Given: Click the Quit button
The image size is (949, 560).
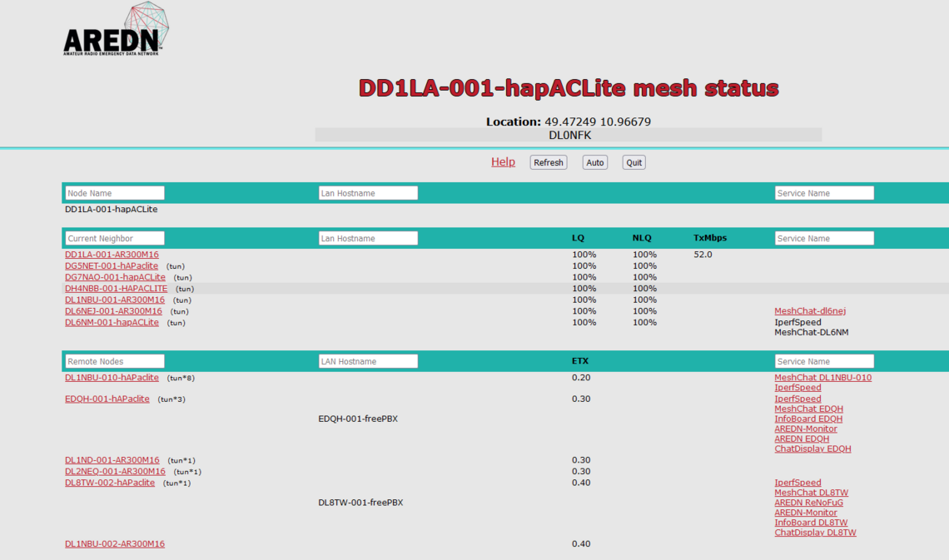Looking at the screenshot, I should coord(633,163).
